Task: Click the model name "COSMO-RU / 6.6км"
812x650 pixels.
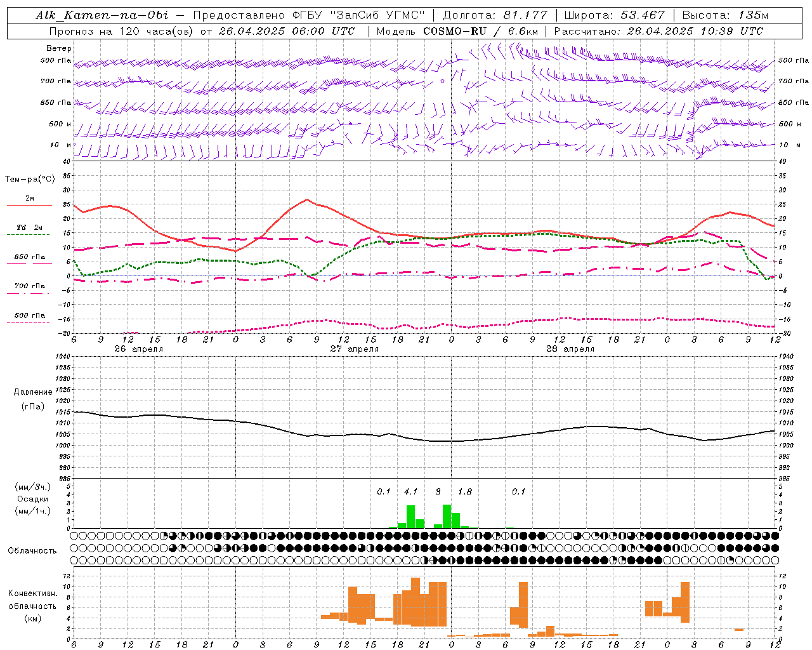Action: (480, 31)
